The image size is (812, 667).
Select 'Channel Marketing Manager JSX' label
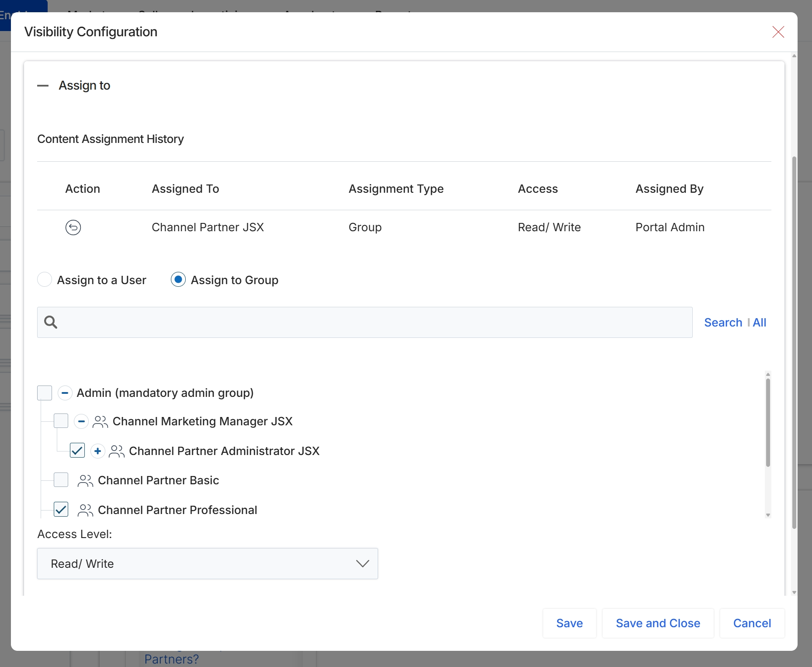[x=202, y=421]
